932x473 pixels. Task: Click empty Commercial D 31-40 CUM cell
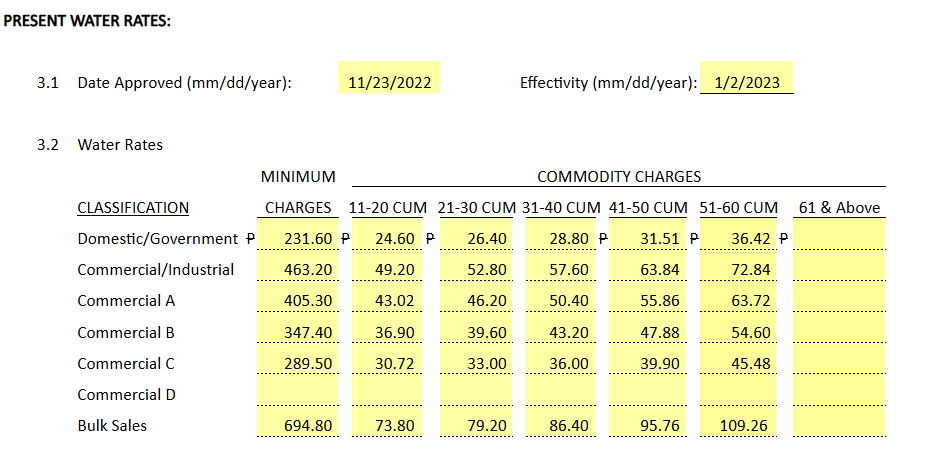click(561, 390)
